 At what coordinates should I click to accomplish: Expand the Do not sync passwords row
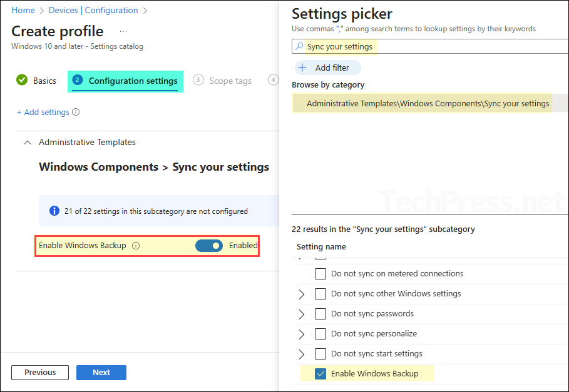(301, 314)
